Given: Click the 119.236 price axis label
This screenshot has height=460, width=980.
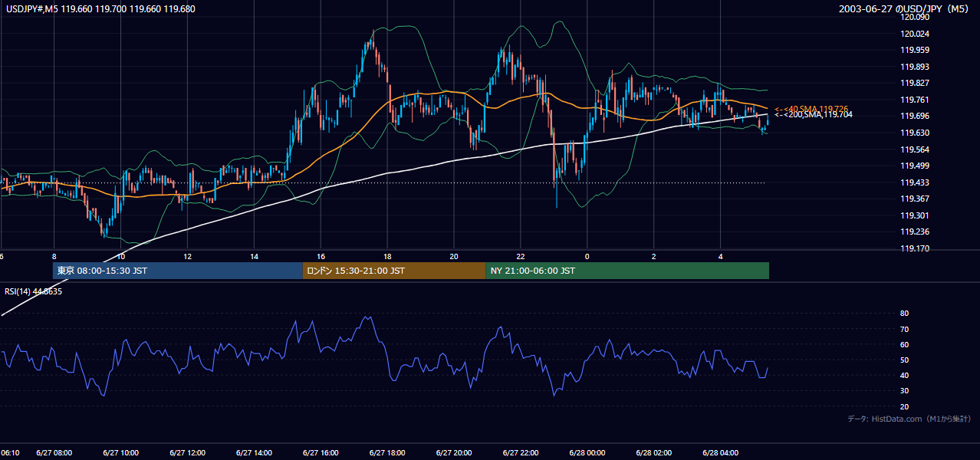Looking at the screenshot, I should coord(916,232).
